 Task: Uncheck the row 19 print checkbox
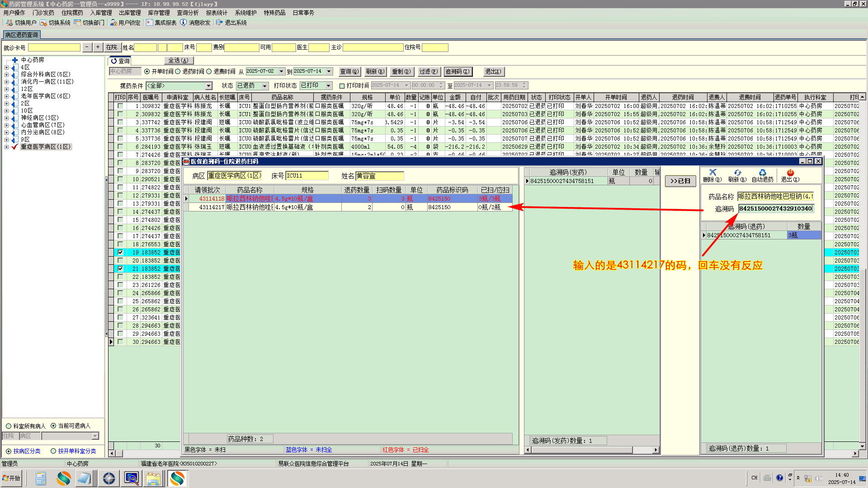click(120, 253)
